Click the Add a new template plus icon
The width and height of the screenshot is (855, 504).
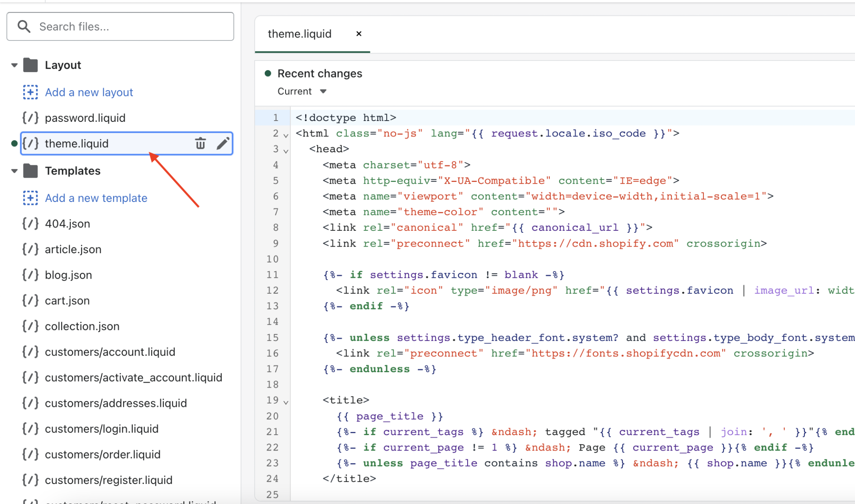pos(30,198)
